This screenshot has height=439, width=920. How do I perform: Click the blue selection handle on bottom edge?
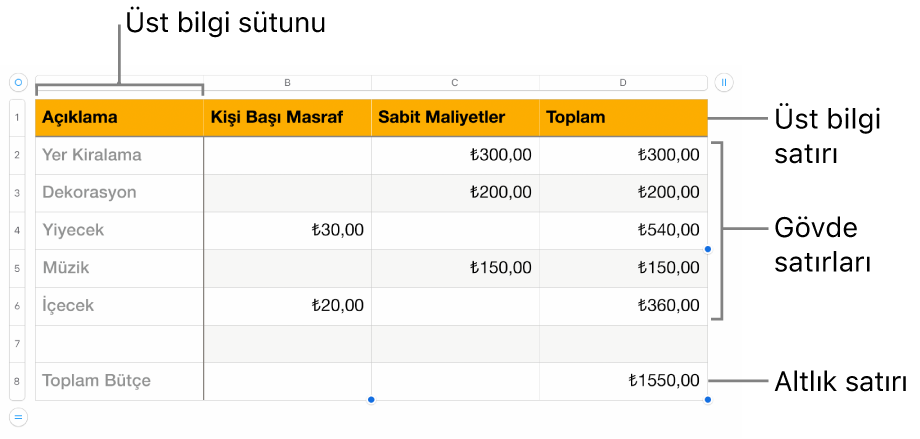[x=371, y=400]
